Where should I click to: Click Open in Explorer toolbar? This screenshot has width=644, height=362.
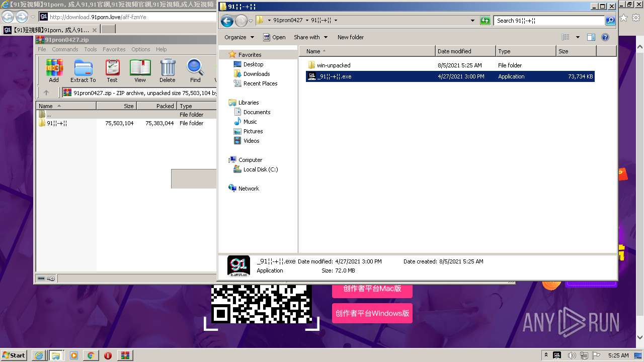[x=274, y=37]
